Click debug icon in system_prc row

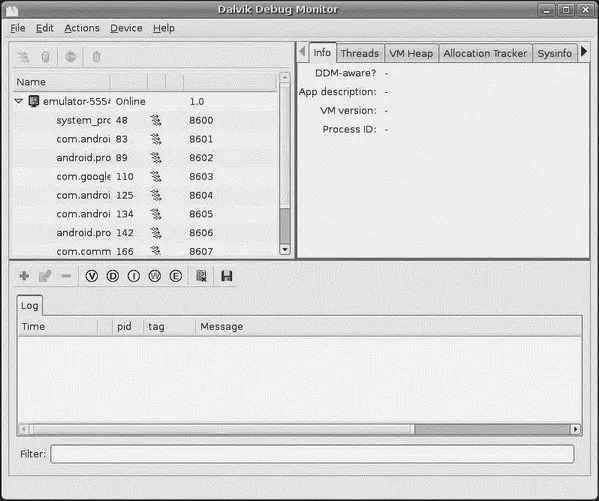point(155,120)
